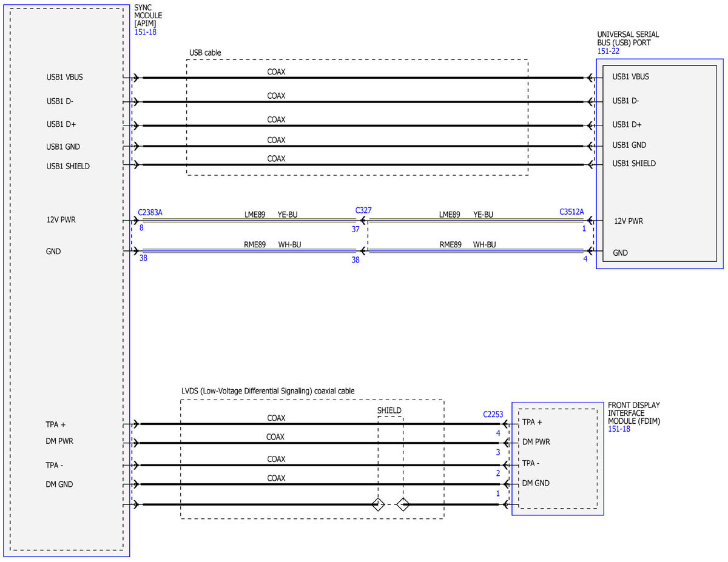The image size is (728, 562).
Task: Click 'USB1 GND' inside the USB port box
Action: (x=629, y=145)
